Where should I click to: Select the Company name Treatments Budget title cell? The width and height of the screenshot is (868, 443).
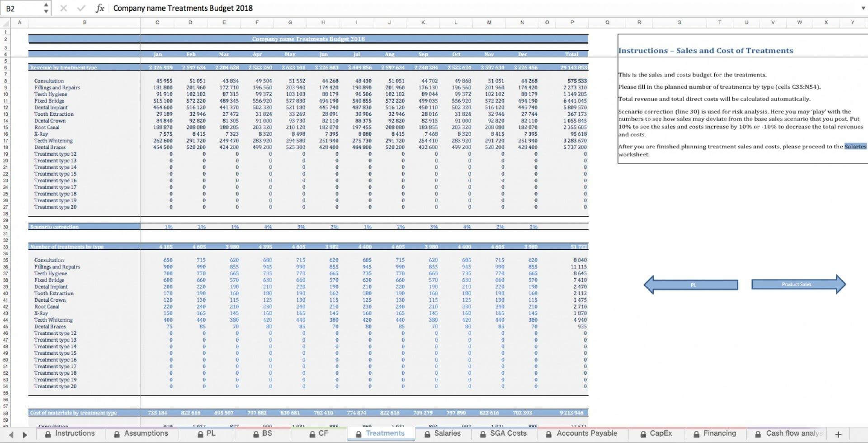(308, 39)
